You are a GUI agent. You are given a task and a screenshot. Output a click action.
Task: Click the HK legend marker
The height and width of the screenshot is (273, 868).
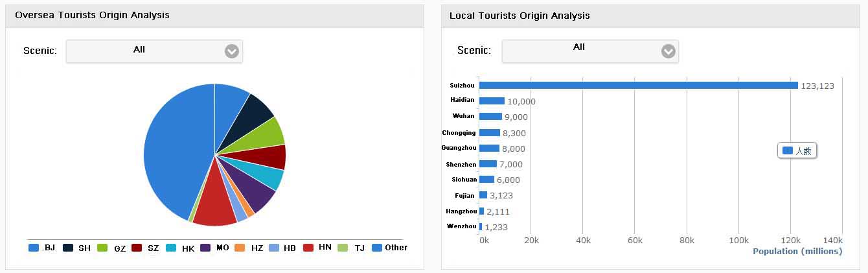[x=171, y=248]
